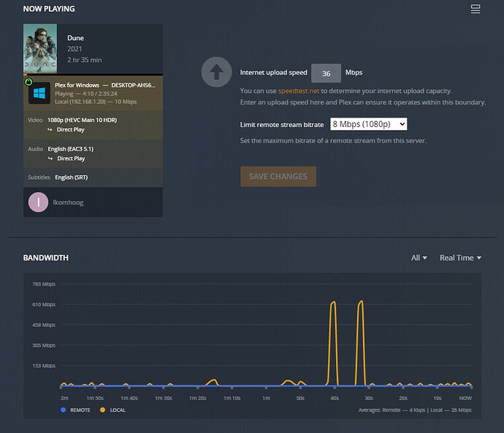Click the 2021 release year text

[x=75, y=49]
